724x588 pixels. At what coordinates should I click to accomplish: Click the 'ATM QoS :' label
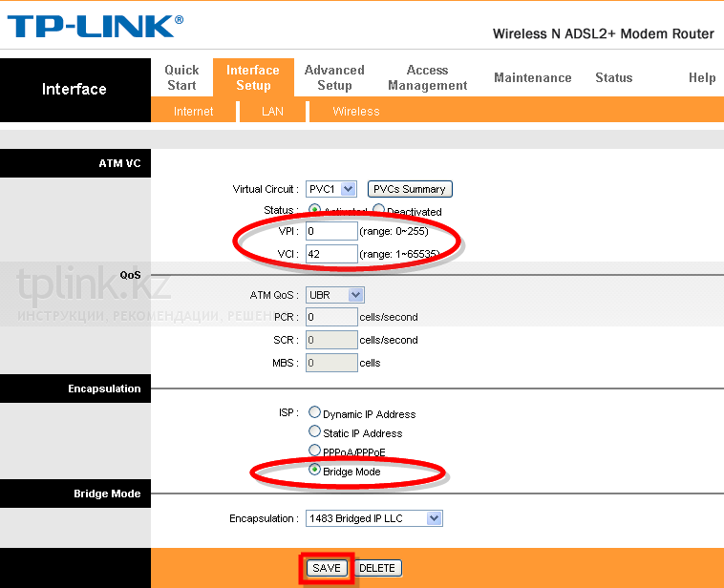(x=274, y=295)
